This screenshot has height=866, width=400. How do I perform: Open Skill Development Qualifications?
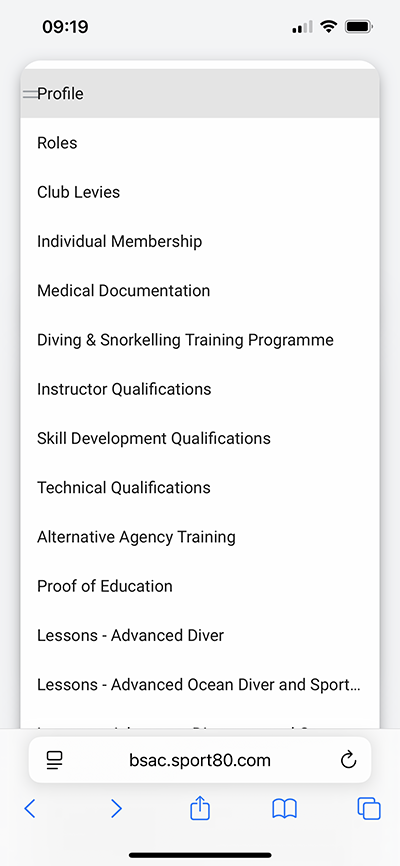[x=200, y=438]
